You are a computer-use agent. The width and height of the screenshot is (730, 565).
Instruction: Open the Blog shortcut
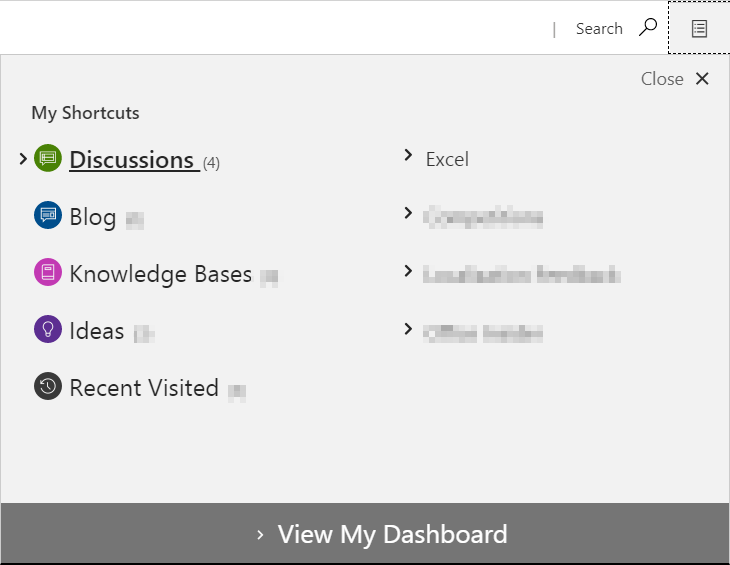[x=93, y=217]
